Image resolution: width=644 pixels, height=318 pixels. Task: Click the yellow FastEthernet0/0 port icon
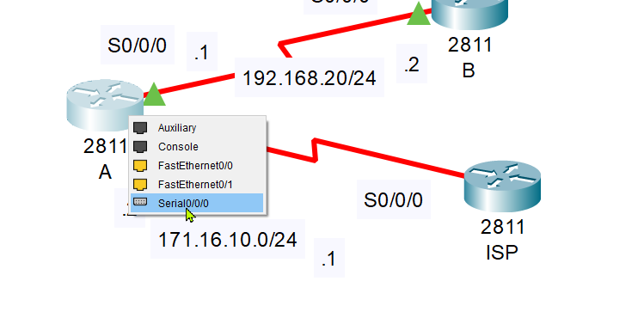pos(140,165)
